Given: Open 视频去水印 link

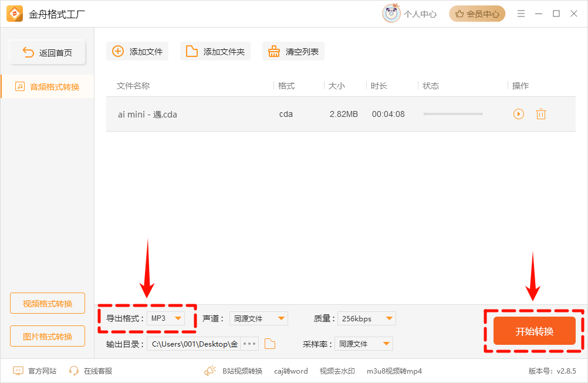Looking at the screenshot, I should 337,371.
